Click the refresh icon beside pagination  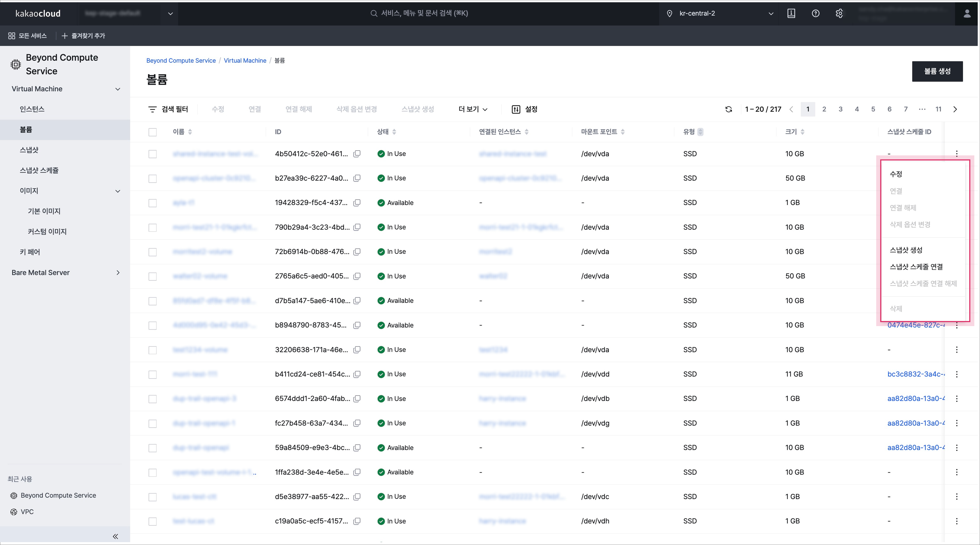click(728, 109)
